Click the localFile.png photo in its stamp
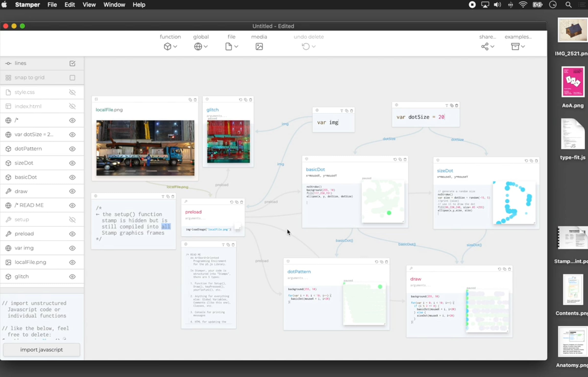The image size is (588, 377). pos(145,148)
